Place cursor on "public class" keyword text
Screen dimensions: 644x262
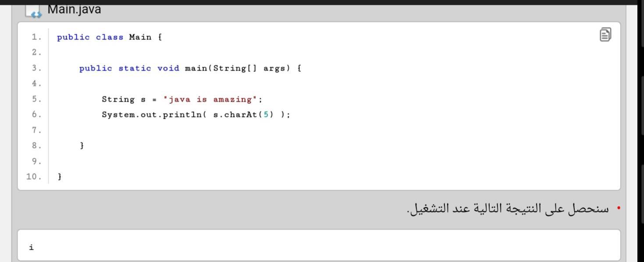90,37
